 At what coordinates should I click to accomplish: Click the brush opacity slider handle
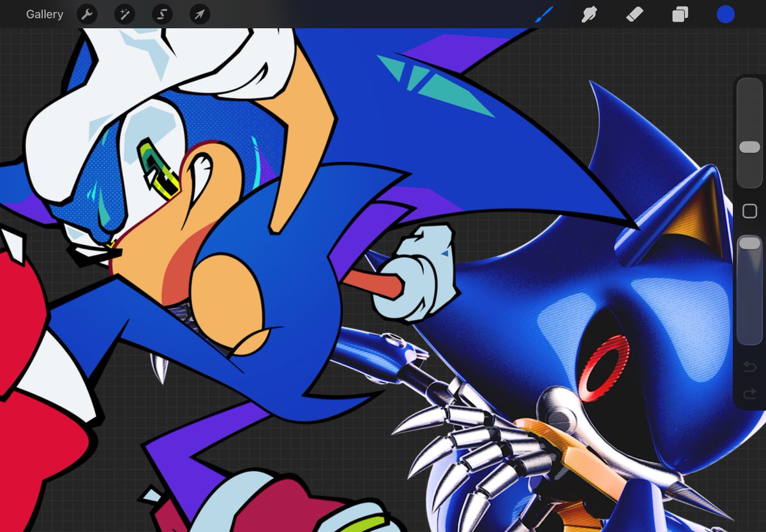749,243
